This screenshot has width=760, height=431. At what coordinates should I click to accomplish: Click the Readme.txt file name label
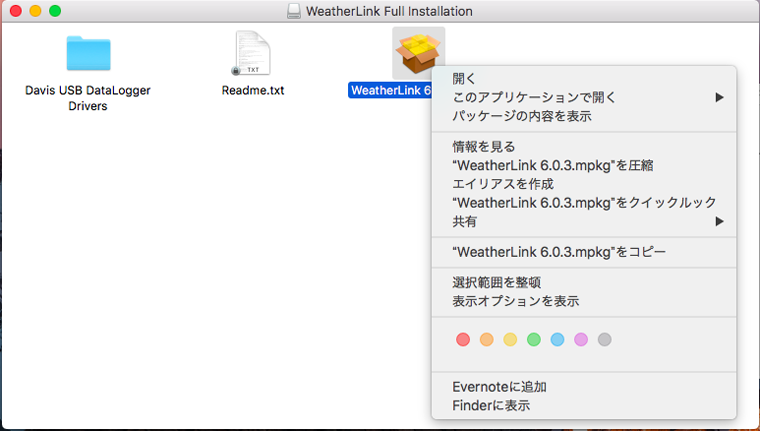[x=253, y=90]
